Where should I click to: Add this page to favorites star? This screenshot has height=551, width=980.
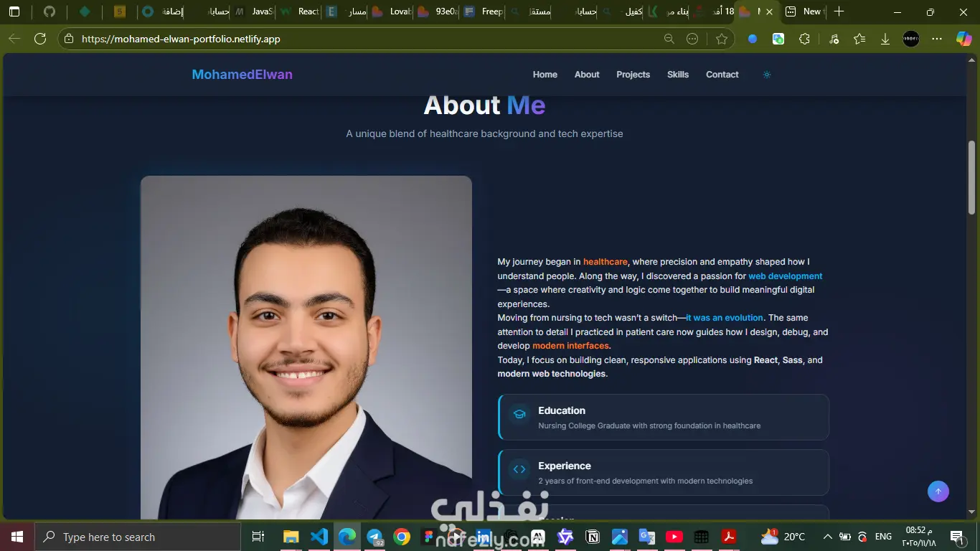[x=722, y=39]
